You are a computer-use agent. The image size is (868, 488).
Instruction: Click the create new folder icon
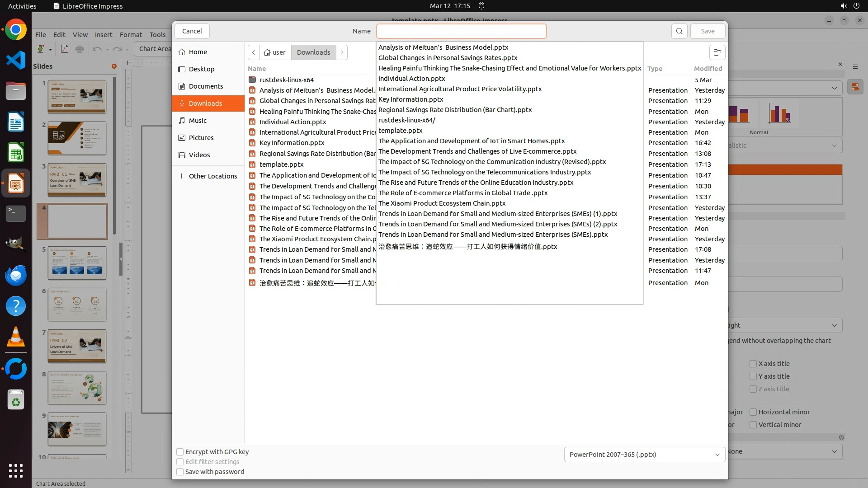point(717,52)
